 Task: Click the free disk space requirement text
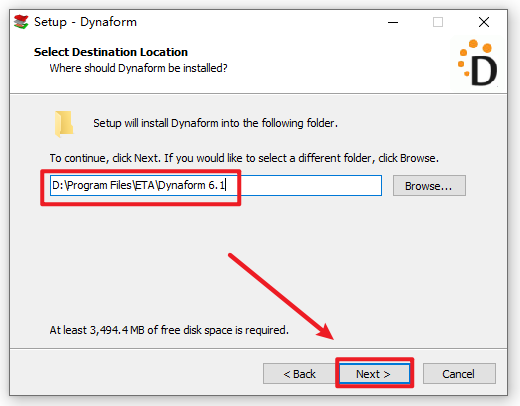pos(169,330)
